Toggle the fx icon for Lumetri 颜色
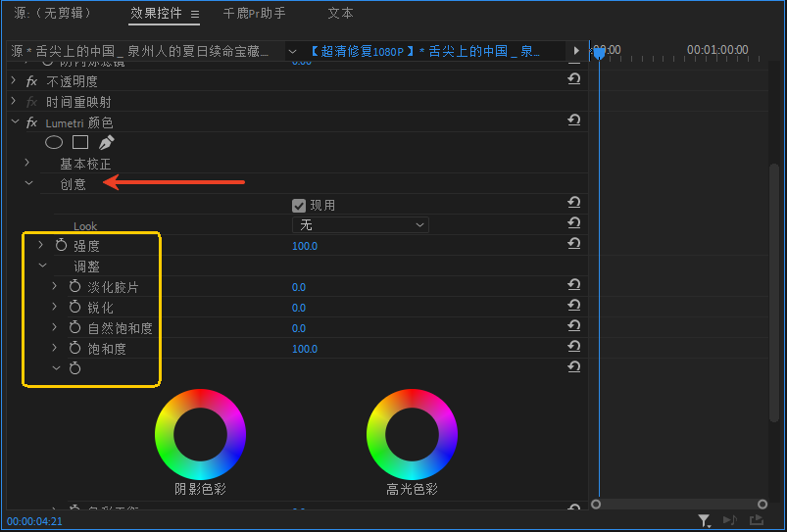The height and width of the screenshot is (532, 787). tap(31, 122)
